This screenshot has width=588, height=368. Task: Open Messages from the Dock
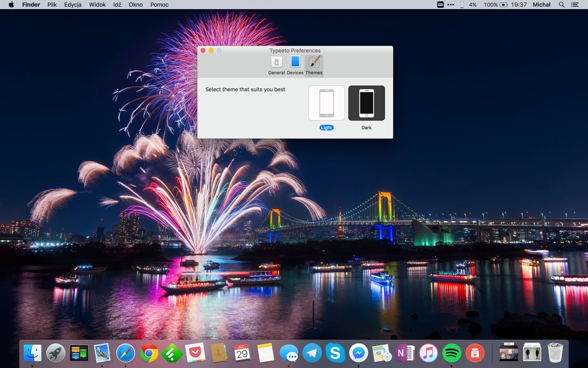click(288, 353)
